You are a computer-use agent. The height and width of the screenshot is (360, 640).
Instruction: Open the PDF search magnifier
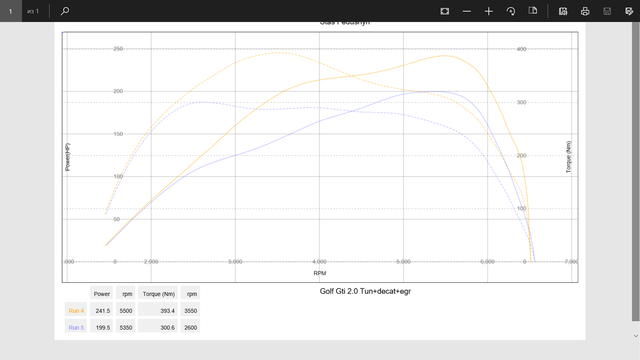pos(64,11)
